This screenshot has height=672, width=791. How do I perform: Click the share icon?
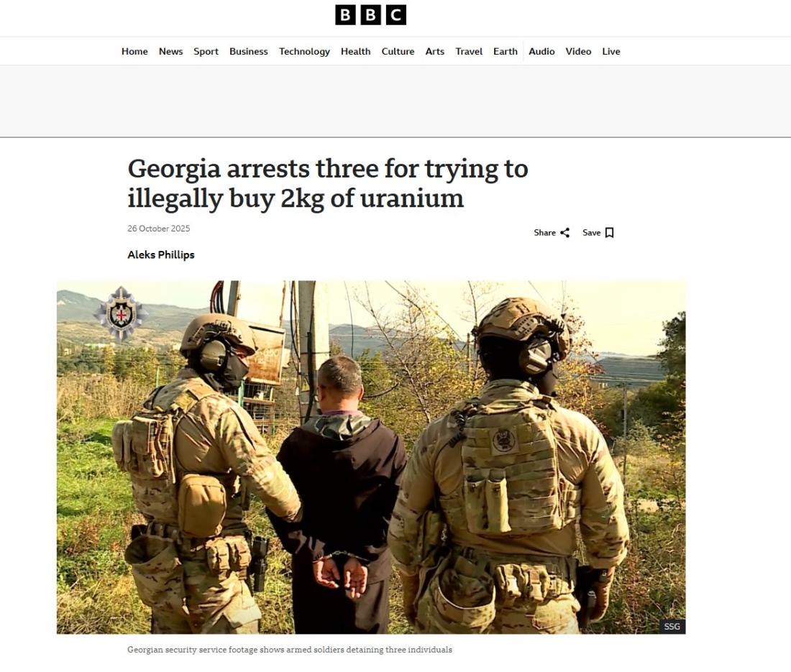(x=565, y=232)
